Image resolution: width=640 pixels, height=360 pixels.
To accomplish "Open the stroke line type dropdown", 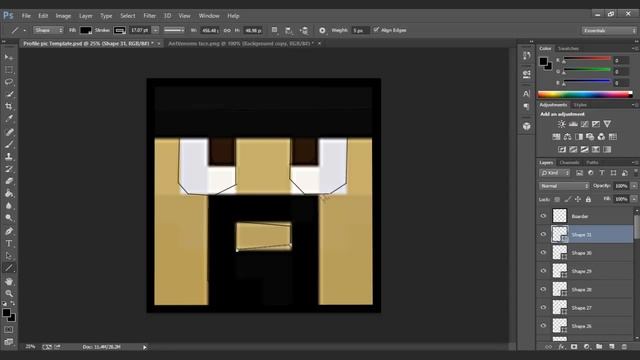I will (x=174, y=30).
